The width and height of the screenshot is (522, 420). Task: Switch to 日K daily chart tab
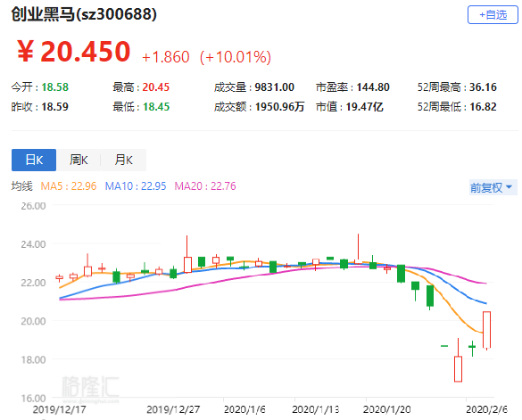(x=34, y=161)
